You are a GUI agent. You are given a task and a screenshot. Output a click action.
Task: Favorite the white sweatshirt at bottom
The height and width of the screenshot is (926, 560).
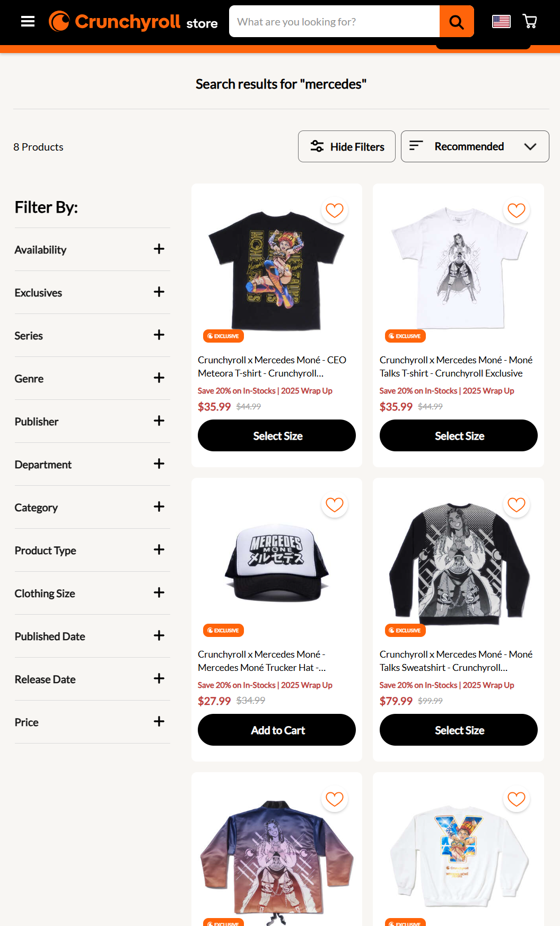517,799
